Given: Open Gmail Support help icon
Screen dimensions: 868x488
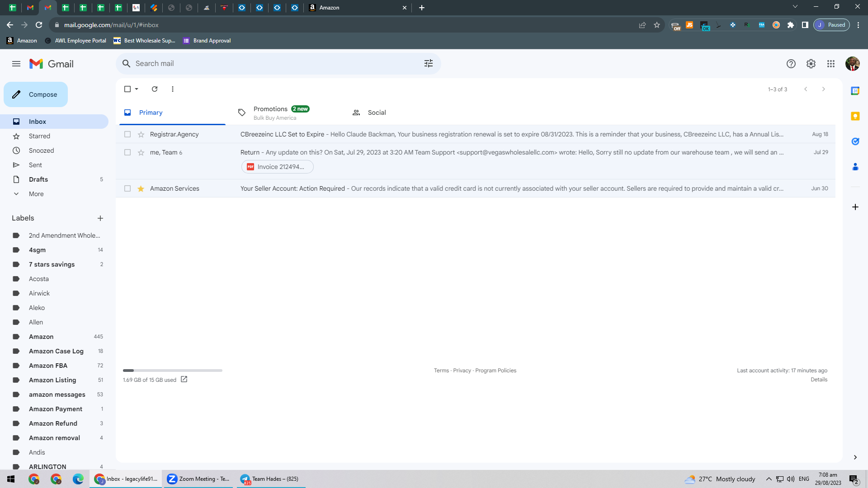Looking at the screenshot, I should pos(791,64).
